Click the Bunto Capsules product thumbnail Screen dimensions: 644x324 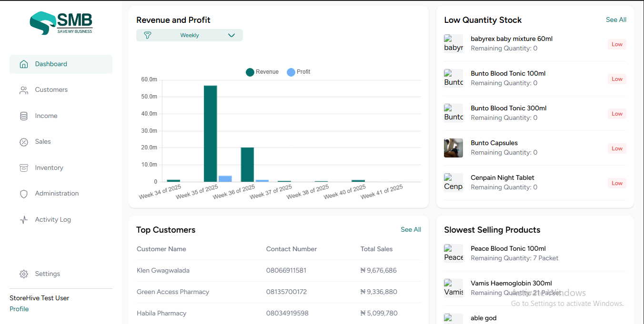[453, 148]
